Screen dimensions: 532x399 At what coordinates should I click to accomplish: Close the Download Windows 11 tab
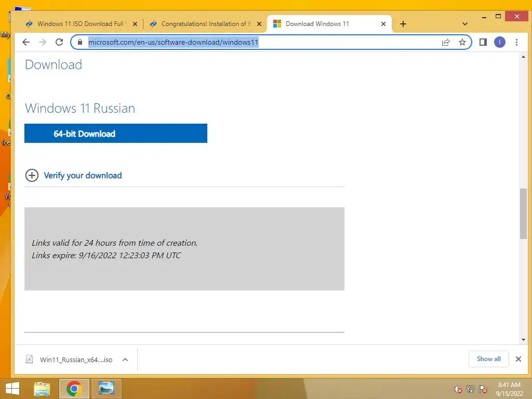point(383,24)
